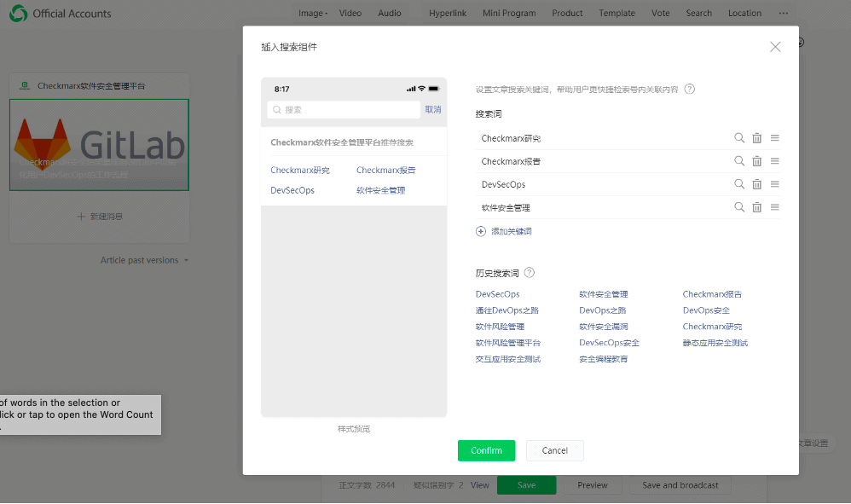Click the 新建消息 new message button

pos(100,217)
